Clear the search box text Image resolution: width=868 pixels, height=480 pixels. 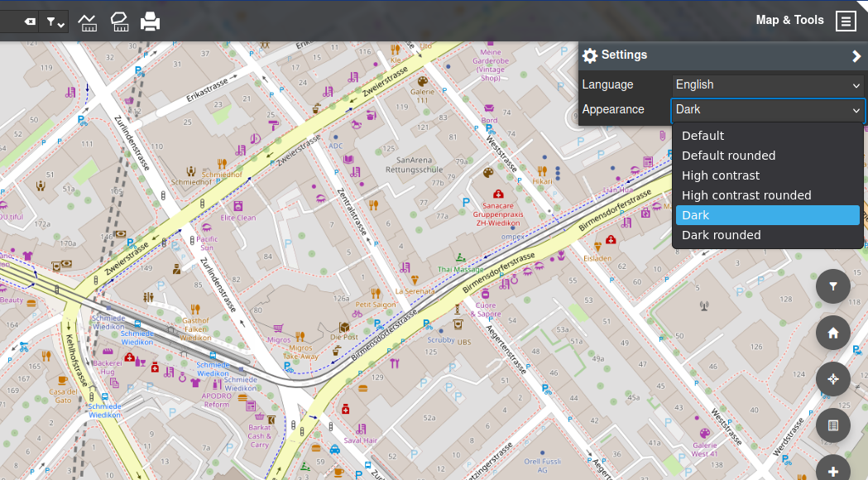(30, 22)
